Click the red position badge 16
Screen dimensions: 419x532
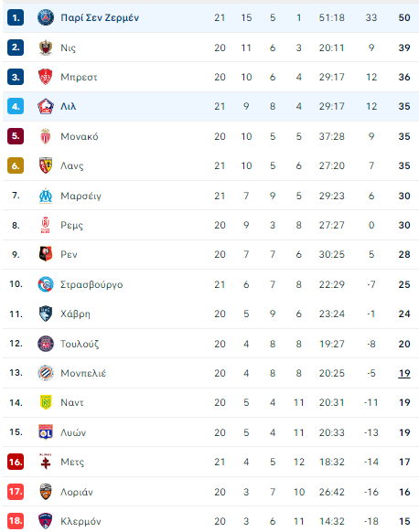point(16,462)
